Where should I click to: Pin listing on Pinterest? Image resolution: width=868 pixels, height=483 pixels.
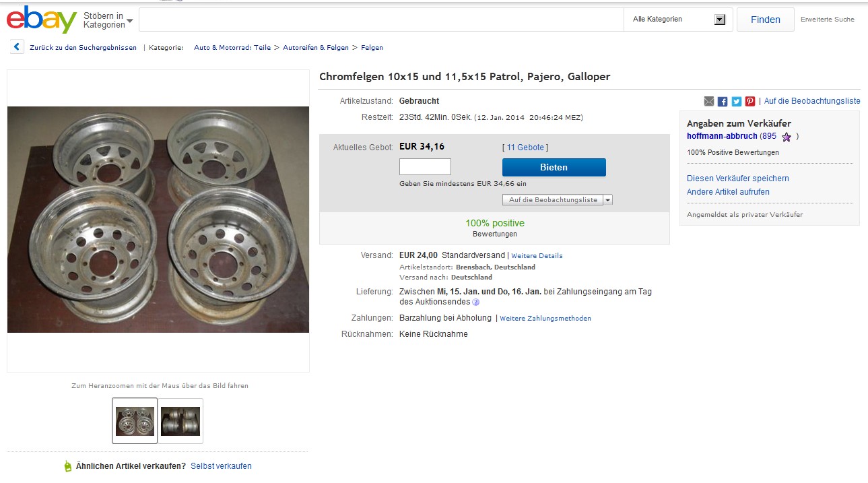pyautogui.click(x=750, y=101)
